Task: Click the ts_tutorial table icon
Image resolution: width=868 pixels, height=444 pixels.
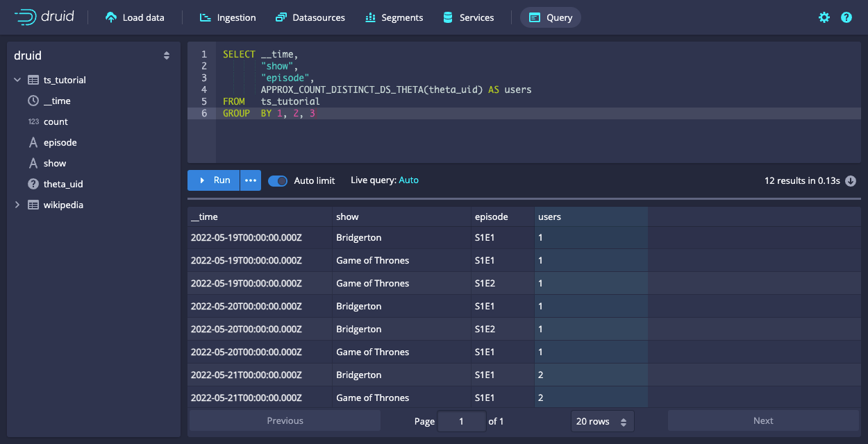Action: pos(33,80)
